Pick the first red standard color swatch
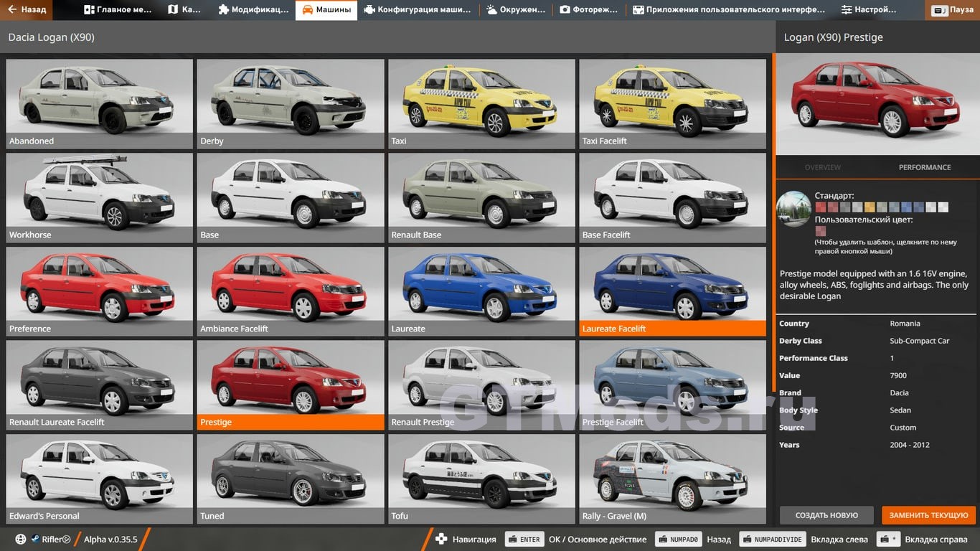The image size is (980, 551). pos(820,207)
